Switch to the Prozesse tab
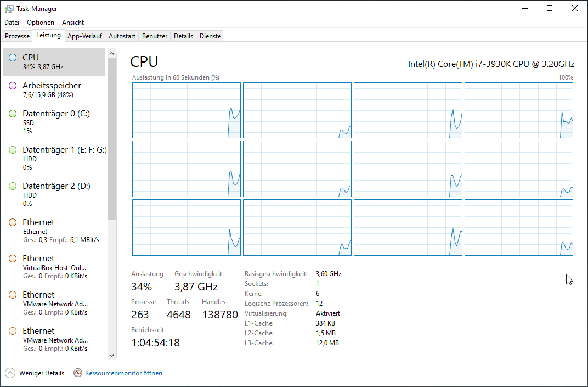 coord(17,36)
